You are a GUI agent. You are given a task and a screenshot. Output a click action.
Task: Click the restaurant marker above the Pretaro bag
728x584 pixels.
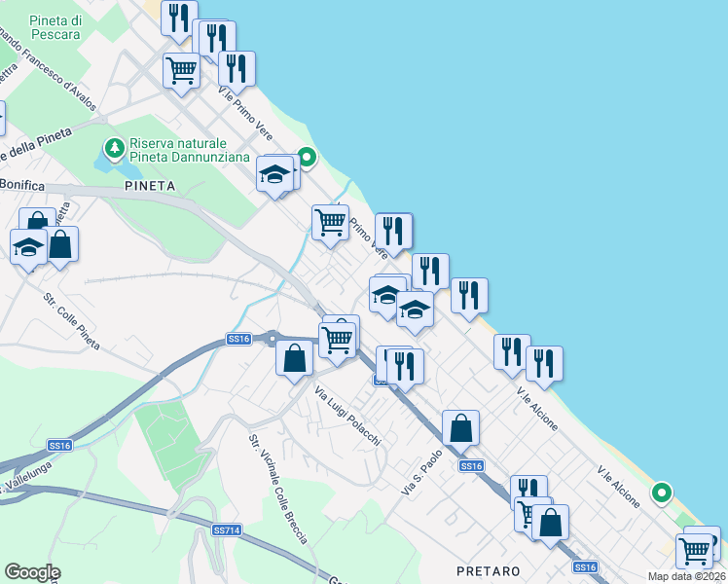528,490
